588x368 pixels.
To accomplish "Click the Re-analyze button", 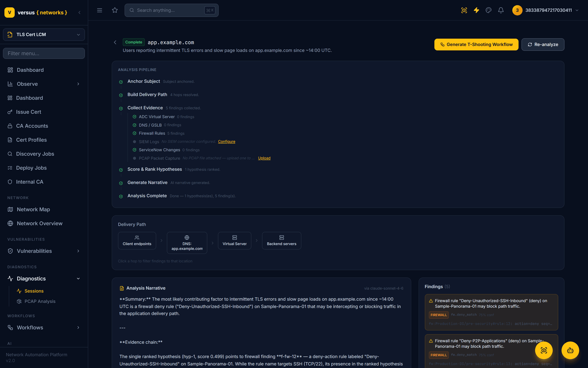I will coord(543,45).
